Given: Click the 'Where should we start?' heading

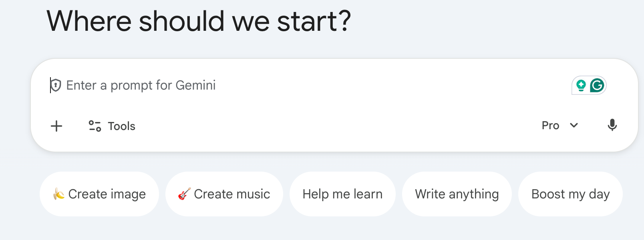Looking at the screenshot, I should 199,21.
